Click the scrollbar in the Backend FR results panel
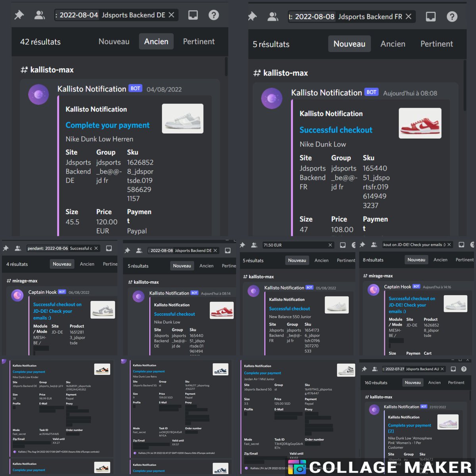This screenshot has width=476, height=476. pyautogui.click(x=465, y=85)
